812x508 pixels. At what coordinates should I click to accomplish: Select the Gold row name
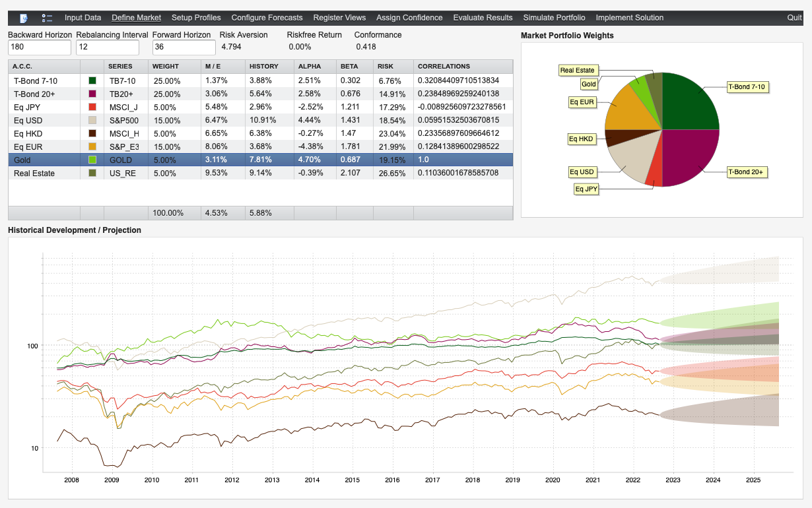[22, 160]
